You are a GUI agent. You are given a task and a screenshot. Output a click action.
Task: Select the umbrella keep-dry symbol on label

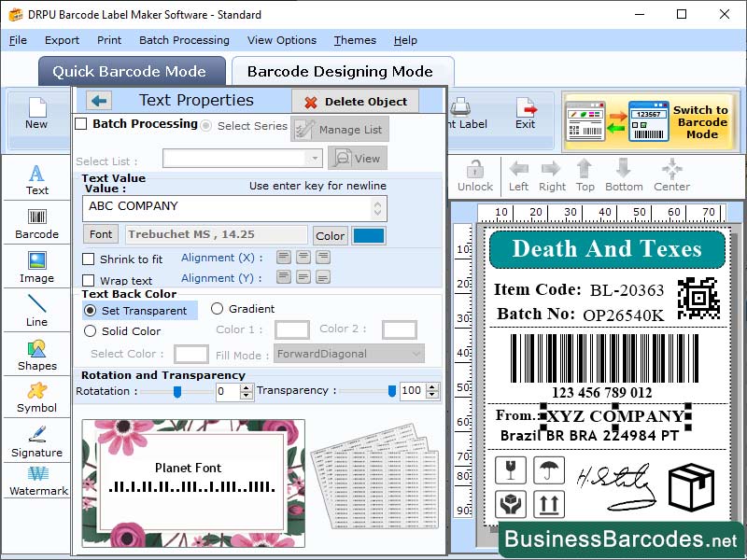[549, 470]
